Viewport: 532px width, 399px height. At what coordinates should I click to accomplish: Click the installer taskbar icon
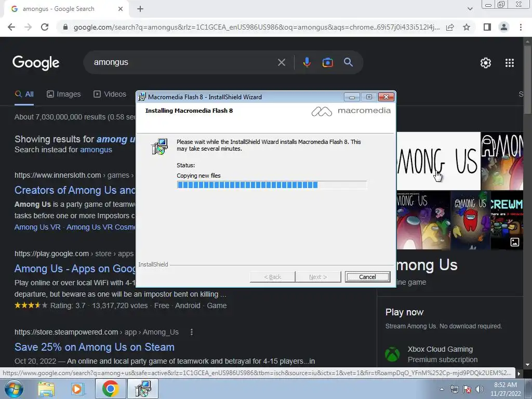(x=143, y=389)
